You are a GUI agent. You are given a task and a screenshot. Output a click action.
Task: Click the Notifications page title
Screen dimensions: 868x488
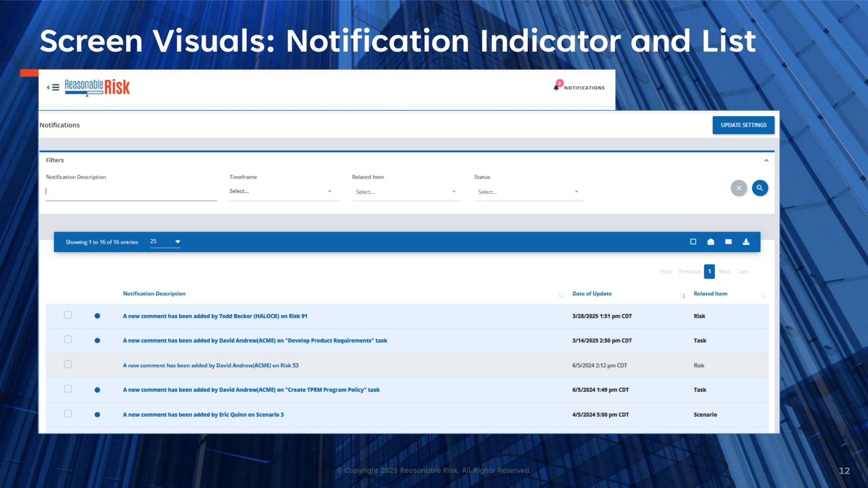point(60,125)
